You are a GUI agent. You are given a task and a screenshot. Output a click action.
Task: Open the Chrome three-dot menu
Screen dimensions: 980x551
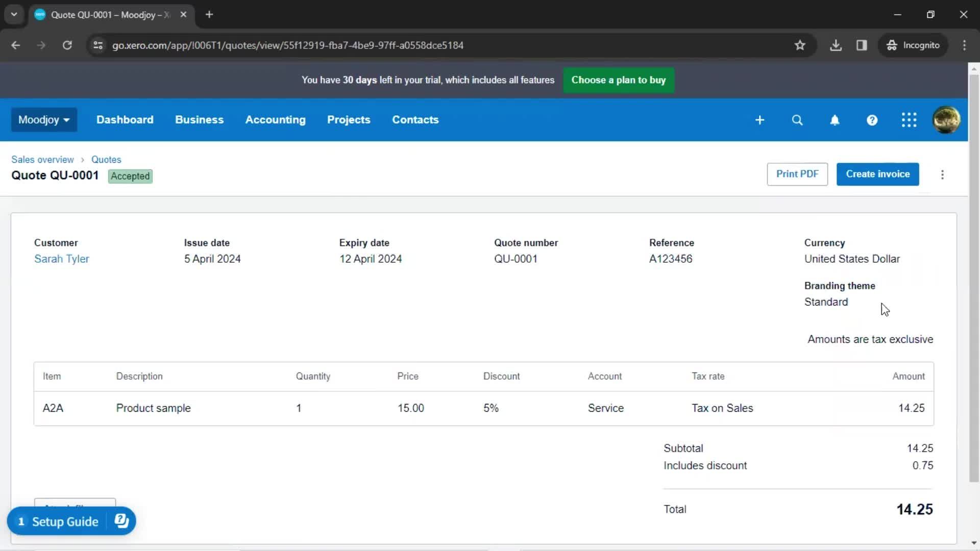click(964, 45)
